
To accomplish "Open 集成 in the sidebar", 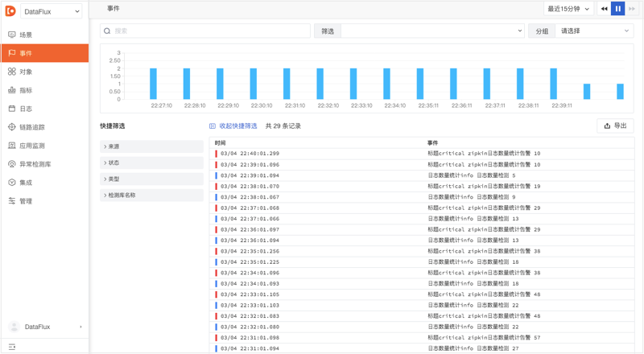I will tap(44, 183).
